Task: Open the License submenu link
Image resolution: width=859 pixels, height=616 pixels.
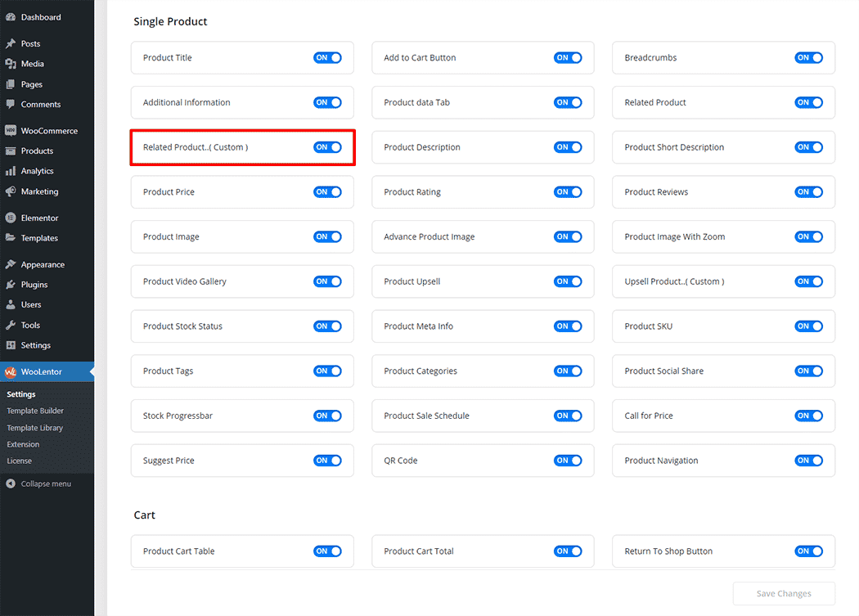Action: 20,461
